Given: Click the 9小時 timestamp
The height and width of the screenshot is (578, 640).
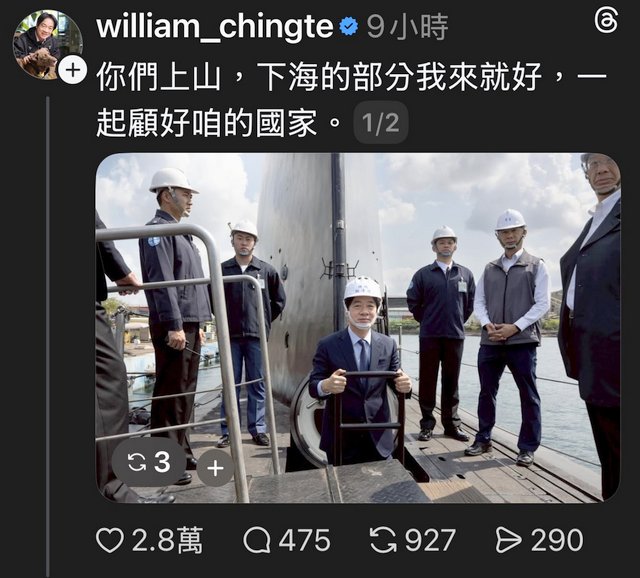Looking at the screenshot, I should tap(407, 27).
